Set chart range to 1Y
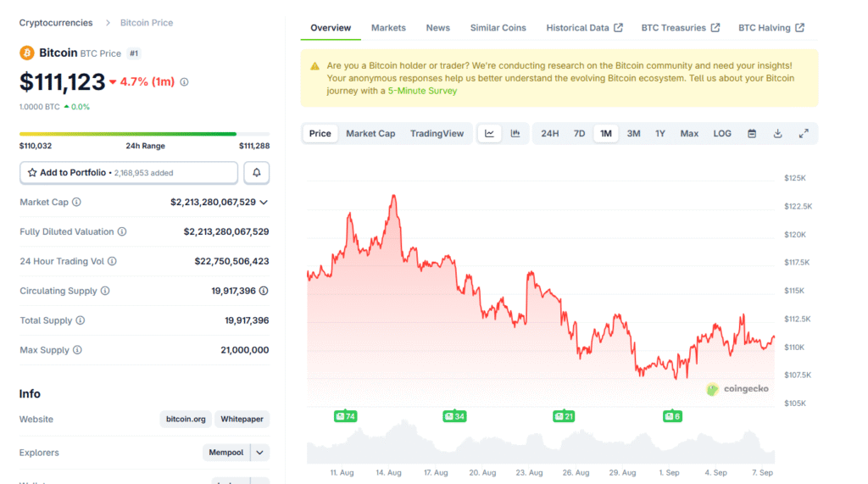 point(660,133)
